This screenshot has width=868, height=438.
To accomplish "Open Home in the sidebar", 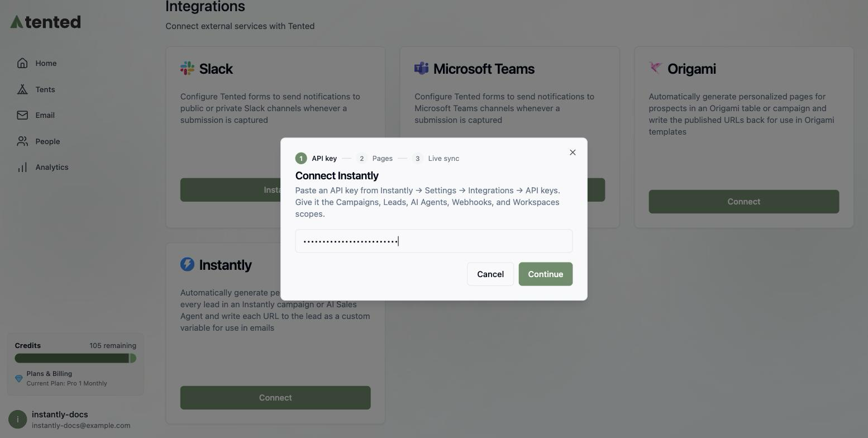I will (46, 63).
